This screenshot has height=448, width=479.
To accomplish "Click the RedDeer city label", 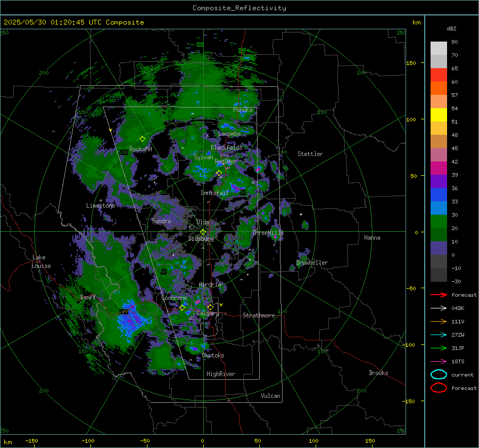I will (226, 161).
